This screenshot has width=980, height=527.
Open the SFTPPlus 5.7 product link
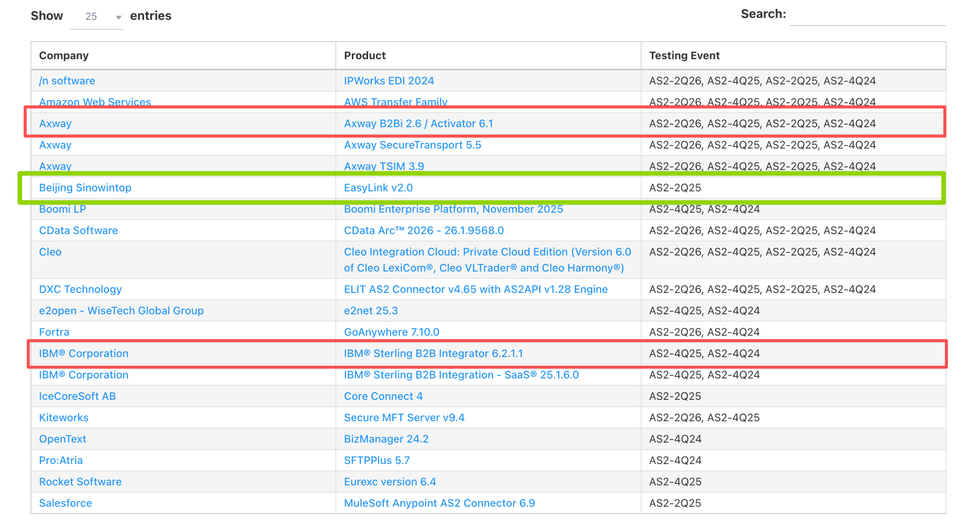pyautogui.click(x=377, y=461)
